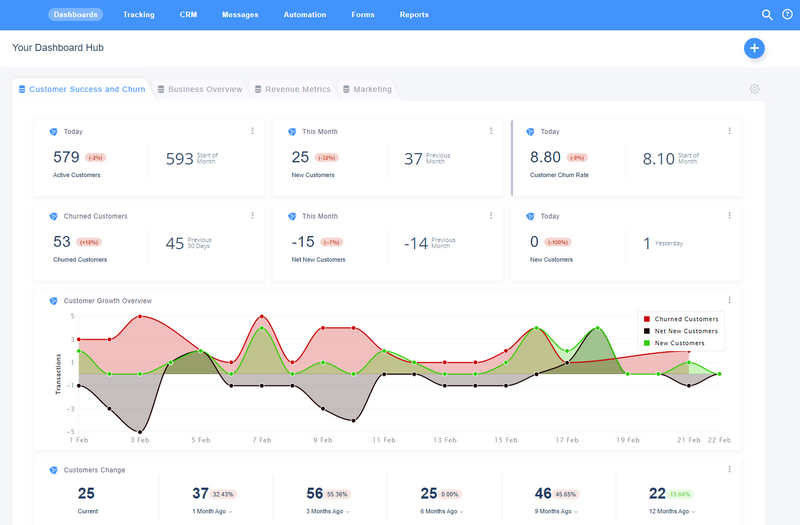Screen dimensions: 800x525
Task: Expand the 6 Months Ago dropdown
Action: (x=442, y=511)
